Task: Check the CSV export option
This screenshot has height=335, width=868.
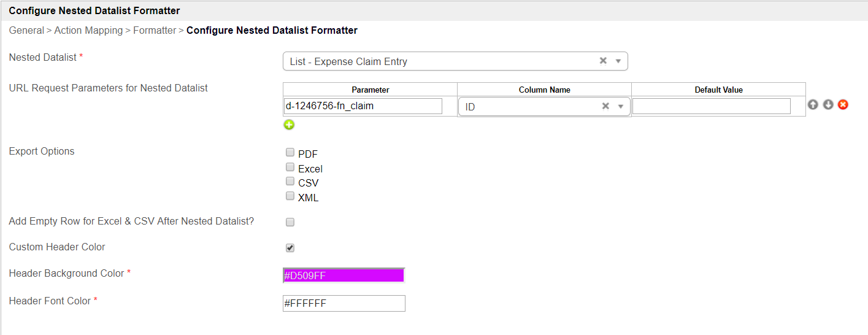Action: click(x=290, y=182)
